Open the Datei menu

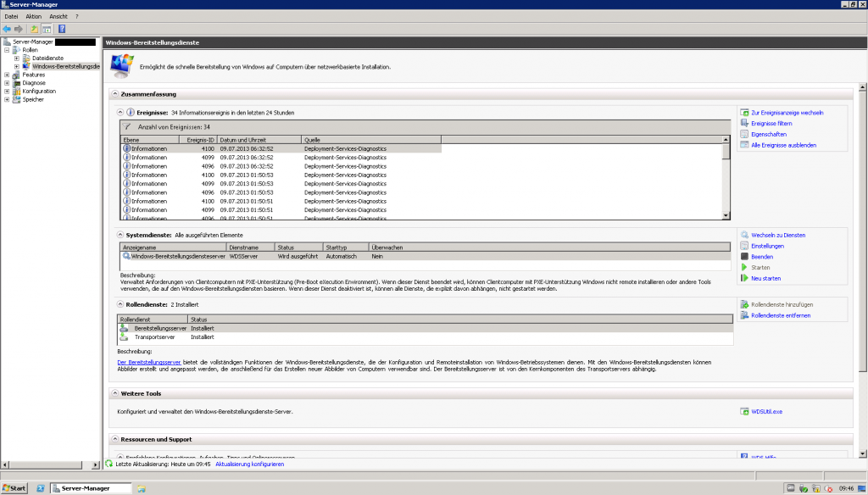click(x=11, y=17)
